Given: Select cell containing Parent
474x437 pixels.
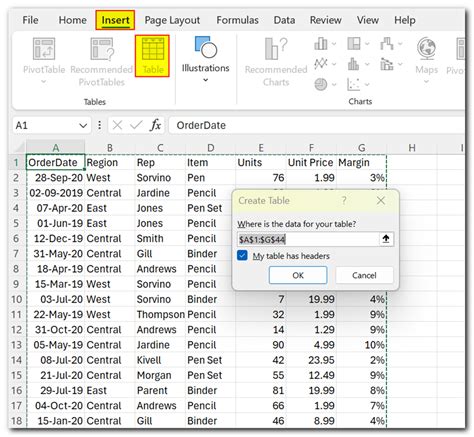Looking at the screenshot, I should pyautogui.click(x=160, y=390).
